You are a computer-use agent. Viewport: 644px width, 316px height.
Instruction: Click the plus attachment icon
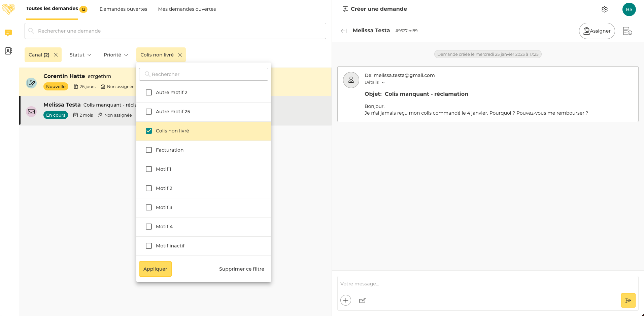(346, 300)
